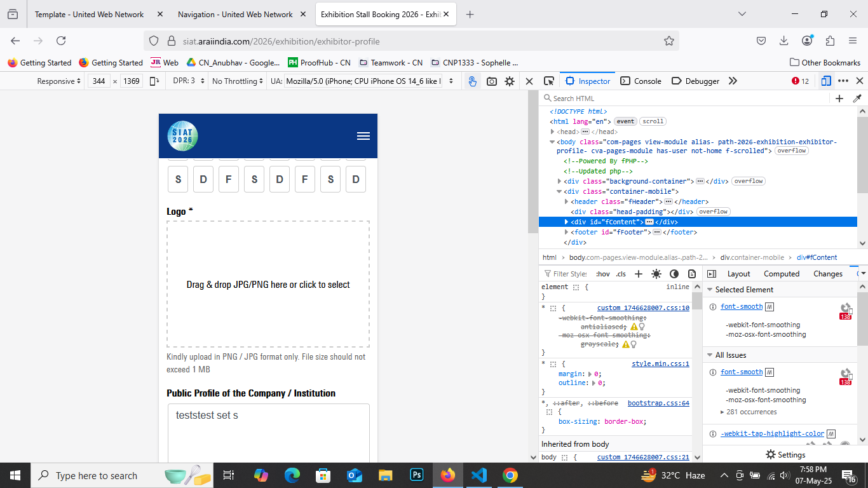The width and height of the screenshot is (868, 488).
Task: Open Visual Studio Code from taskbar
Action: pos(478,475)
